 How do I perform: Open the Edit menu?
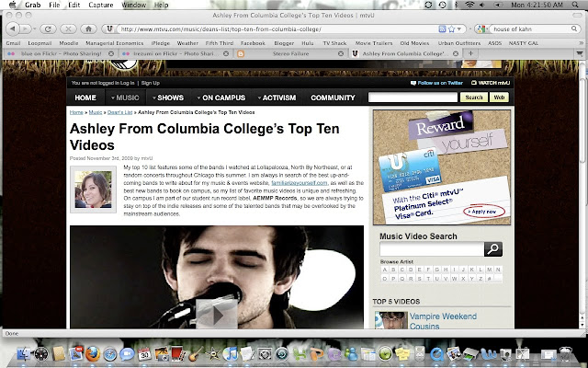tap(73, 5)
